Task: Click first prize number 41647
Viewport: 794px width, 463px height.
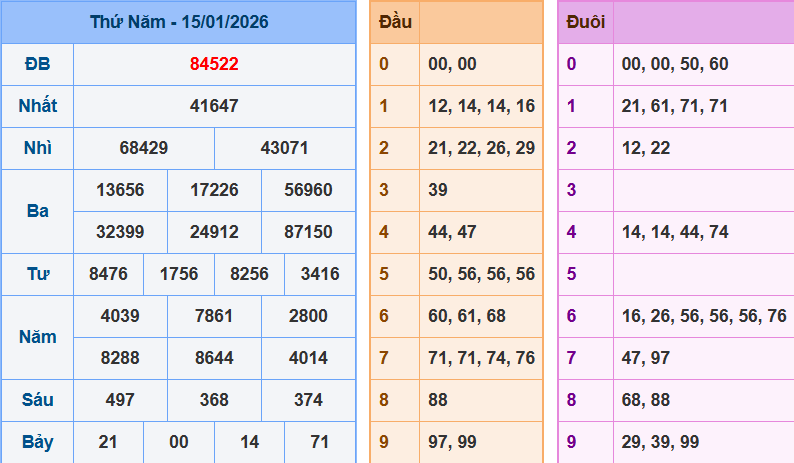Action: coord(214,106)
